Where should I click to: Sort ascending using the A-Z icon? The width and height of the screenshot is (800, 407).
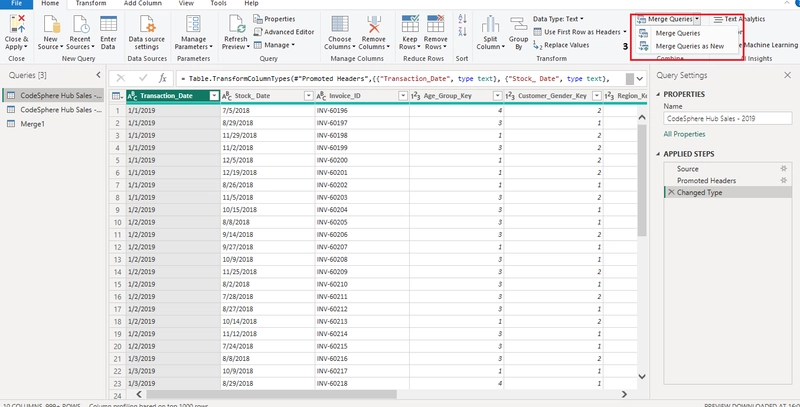(x=462, y=19)
